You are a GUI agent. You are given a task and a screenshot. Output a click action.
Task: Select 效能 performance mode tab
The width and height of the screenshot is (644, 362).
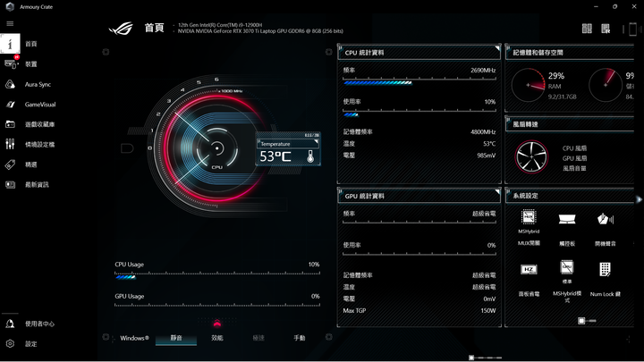217,338
